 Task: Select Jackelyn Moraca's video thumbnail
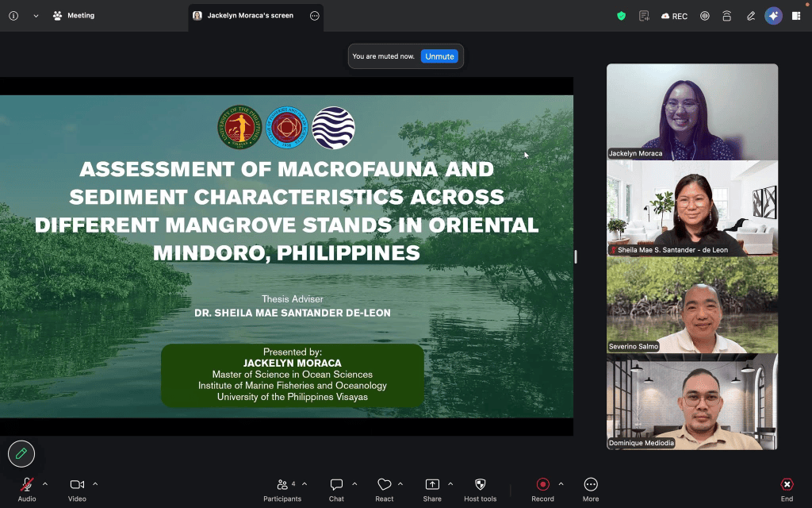[x=692, y=112]
